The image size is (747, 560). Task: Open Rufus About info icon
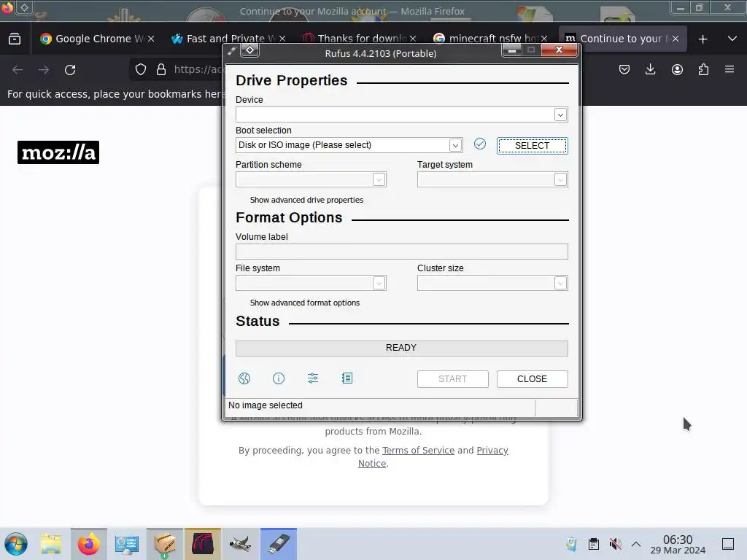pos(279,378)
